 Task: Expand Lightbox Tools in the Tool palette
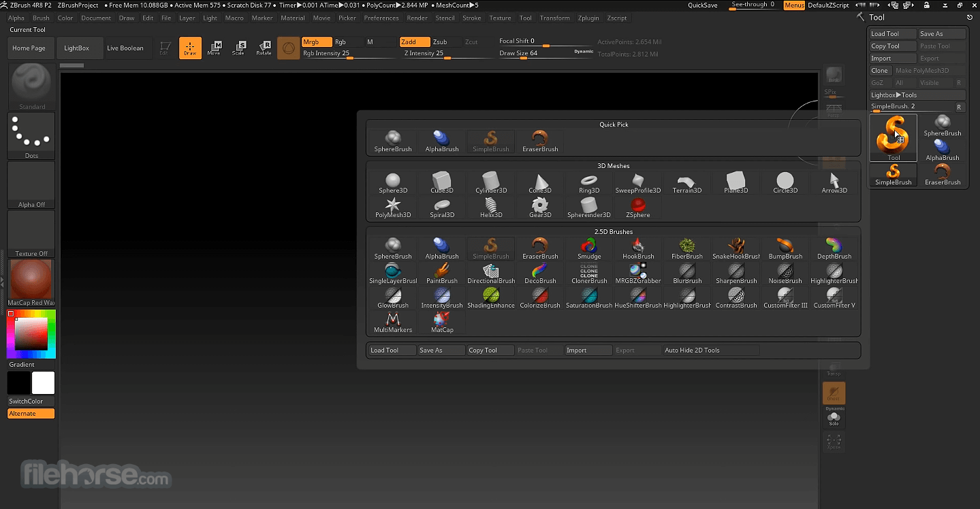[917, 95]
